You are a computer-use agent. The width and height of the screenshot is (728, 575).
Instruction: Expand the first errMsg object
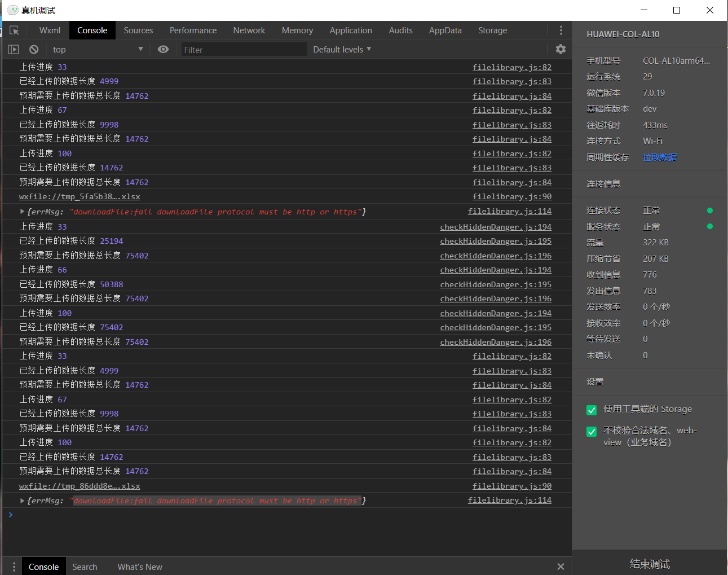[x=22, y=212]
